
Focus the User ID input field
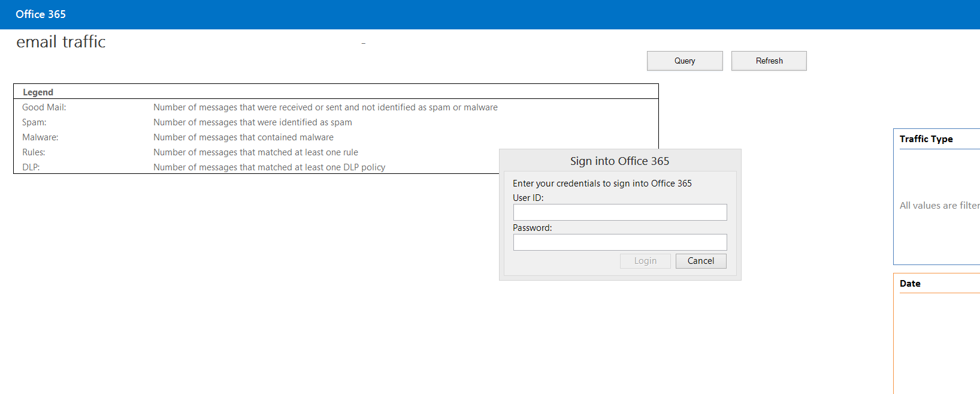pyautogui.click(x=620, y=212)
